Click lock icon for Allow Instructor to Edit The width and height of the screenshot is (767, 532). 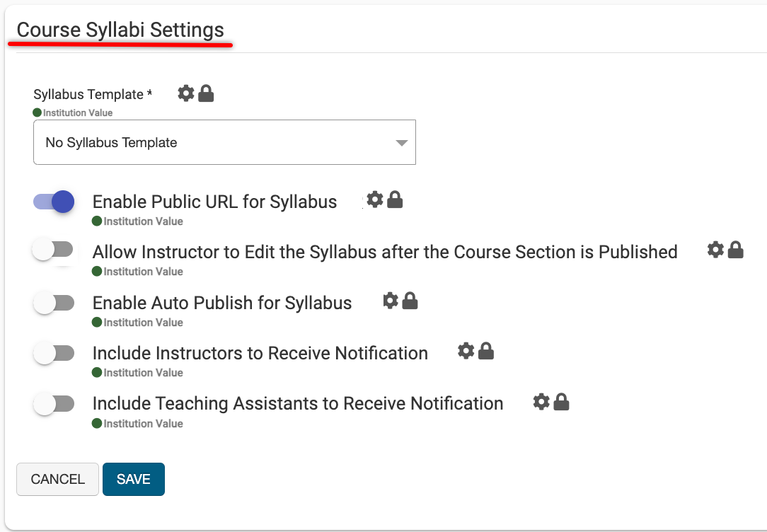click(x=736, y=249)
